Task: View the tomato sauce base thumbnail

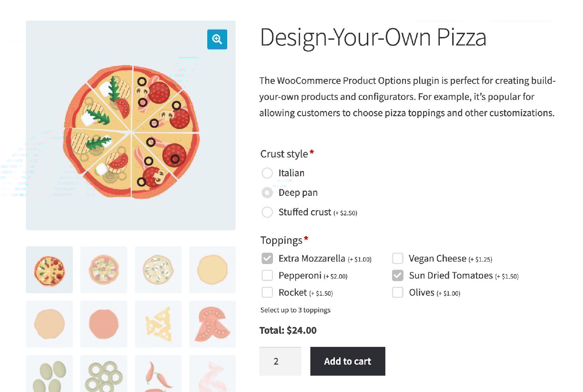Action: (104, 324)
